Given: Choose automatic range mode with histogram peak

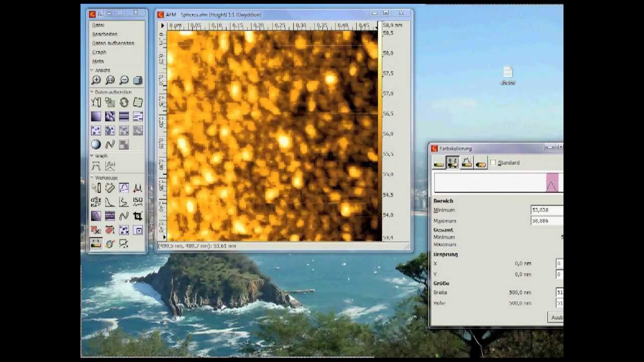Looking at the screenshot, I should pyautogui.click(x=466, y=163).
